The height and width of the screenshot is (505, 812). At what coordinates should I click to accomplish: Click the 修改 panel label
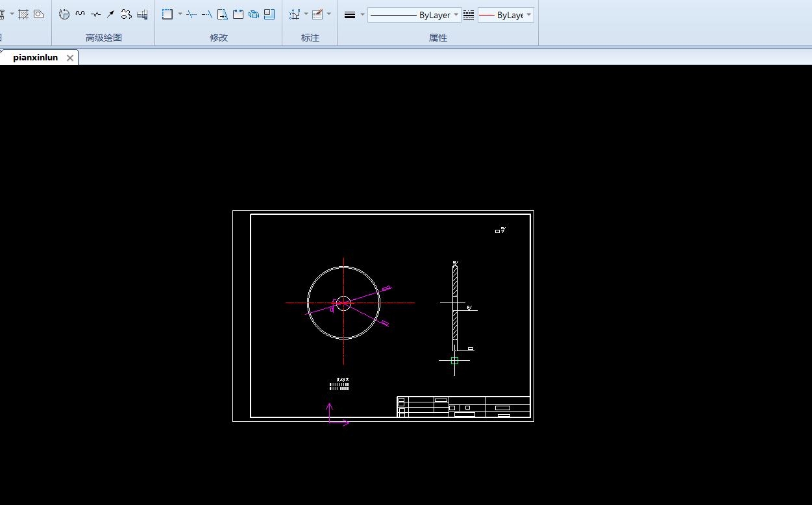[x=219, y=38]
